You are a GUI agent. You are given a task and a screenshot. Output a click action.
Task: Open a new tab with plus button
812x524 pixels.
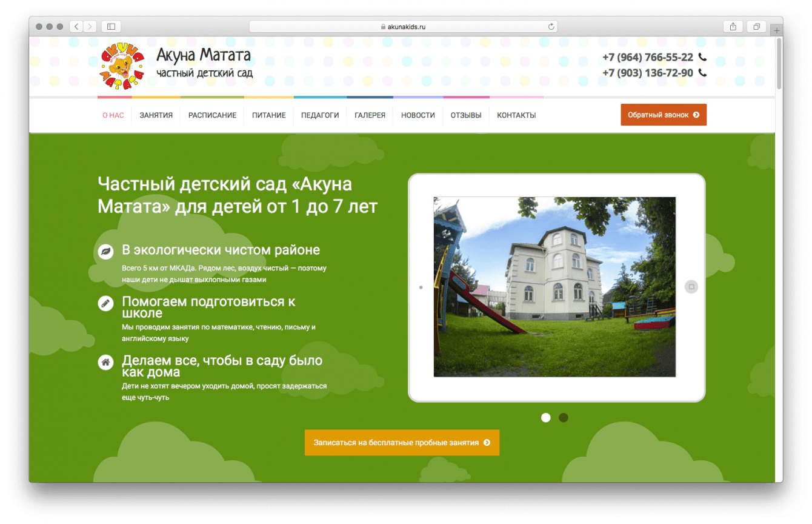[776, 30]
